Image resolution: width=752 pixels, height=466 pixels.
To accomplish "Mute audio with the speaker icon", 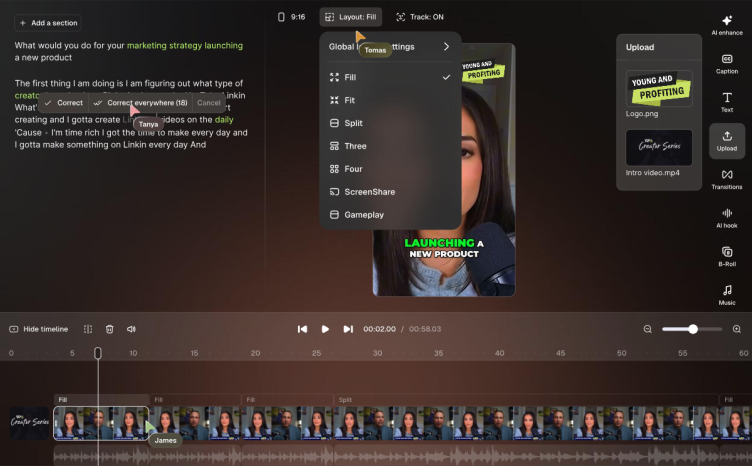I will [x=131, y=329].
